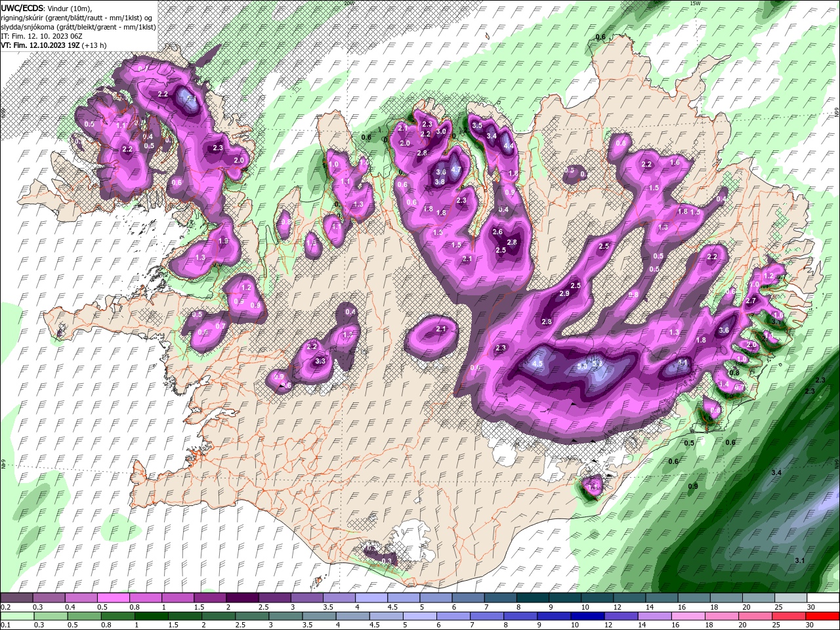Click the 'UWC/ECDS: Vindur (10m)' title line
This screenshot has height=630, width=840.
(47, 7)
